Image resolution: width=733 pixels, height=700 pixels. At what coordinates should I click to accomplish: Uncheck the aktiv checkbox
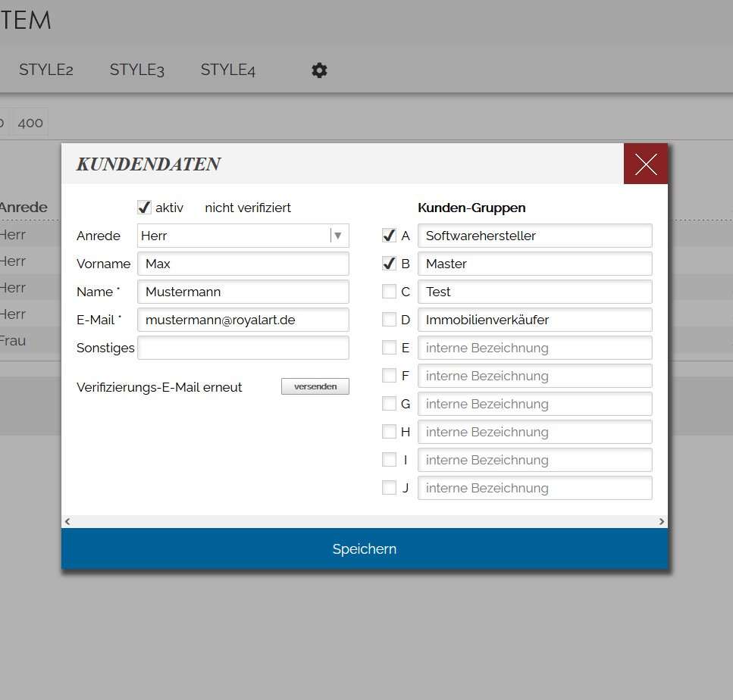tap(144, 208)
